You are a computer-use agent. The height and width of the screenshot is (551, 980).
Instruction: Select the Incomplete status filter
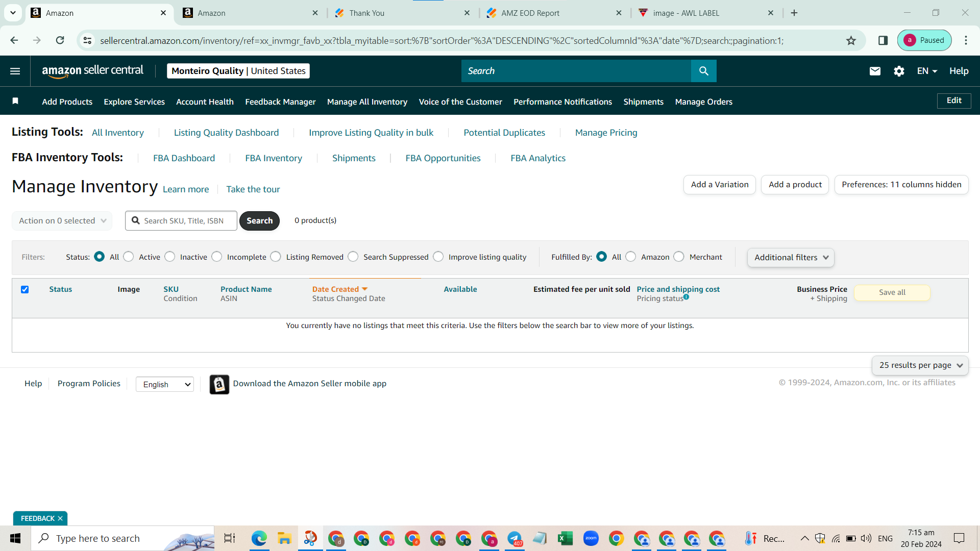pos(217,257)
